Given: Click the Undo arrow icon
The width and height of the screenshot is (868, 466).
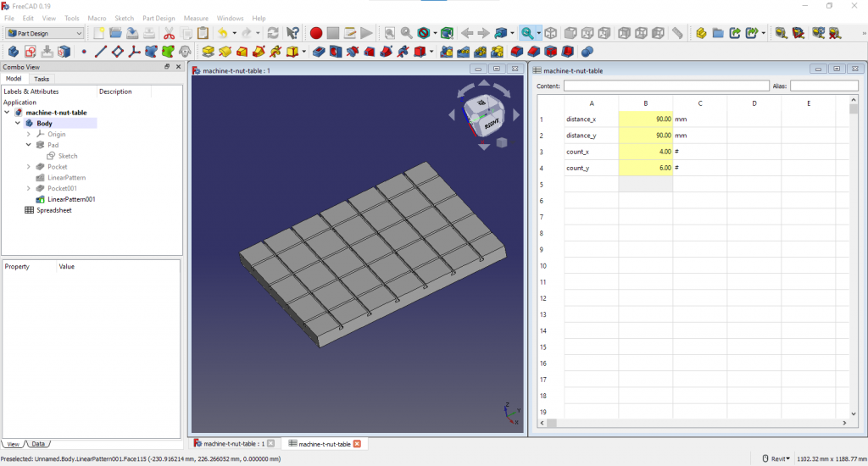Looking at the screenshot, I should click(223, 33).
